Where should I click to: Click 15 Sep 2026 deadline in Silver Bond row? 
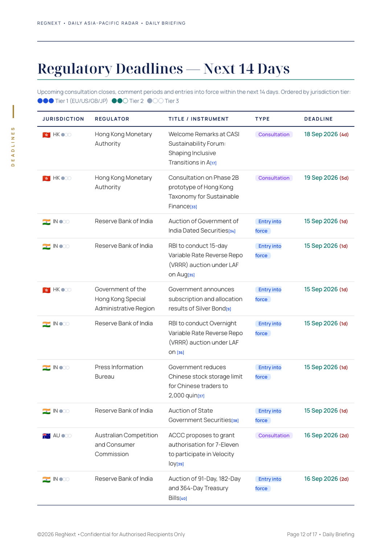[326, 289]
